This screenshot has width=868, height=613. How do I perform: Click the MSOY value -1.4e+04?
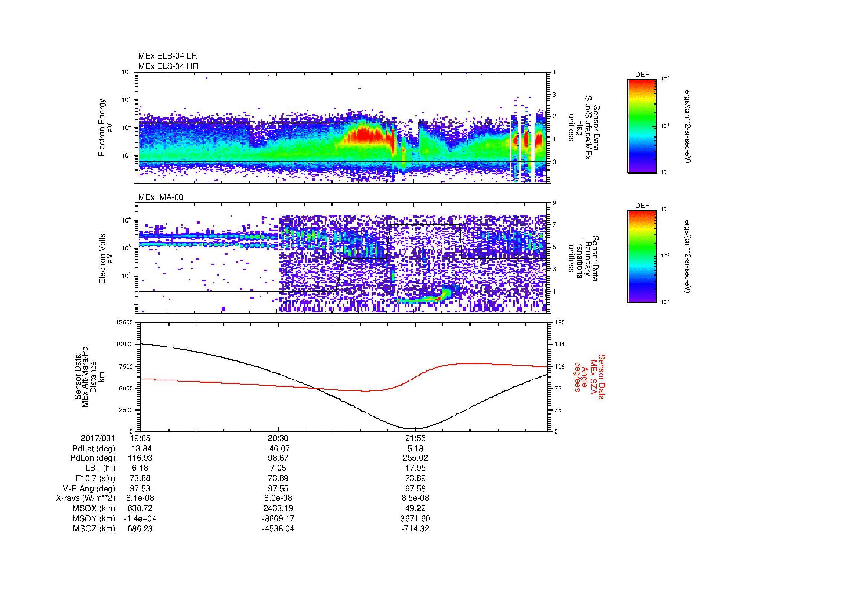pyautogui.click(x=140, y=518)
